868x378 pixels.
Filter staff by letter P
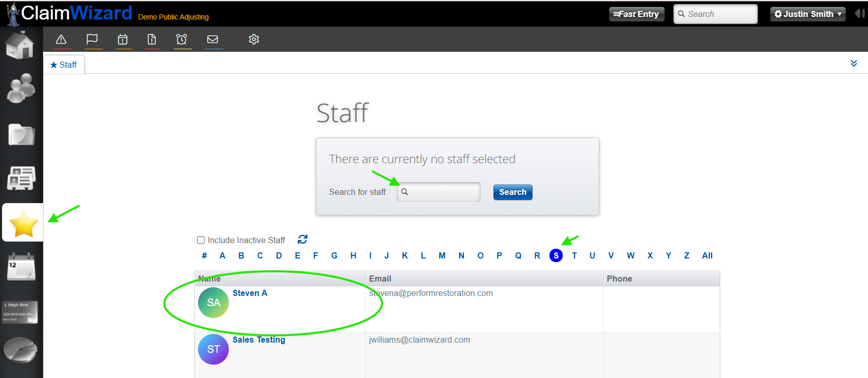click(x=499, y=255)
